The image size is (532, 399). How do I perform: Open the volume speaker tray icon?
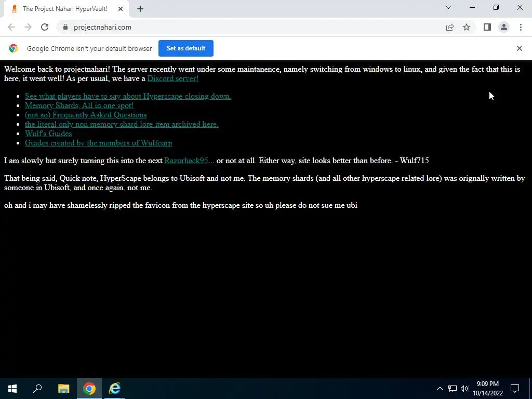click(x=464, y=389)
